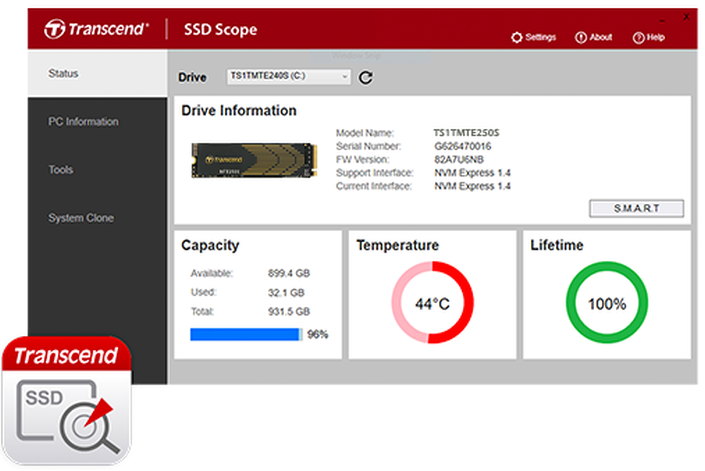Select serial number G626470016
Image resolution: width=705 pixels, height=471 pixels.
coord(463,146)
